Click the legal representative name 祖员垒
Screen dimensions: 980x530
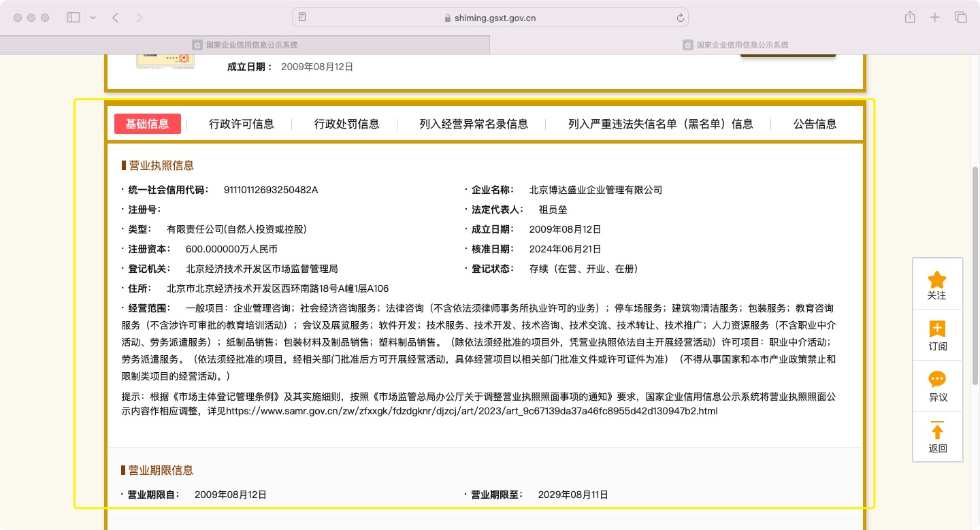553,210
